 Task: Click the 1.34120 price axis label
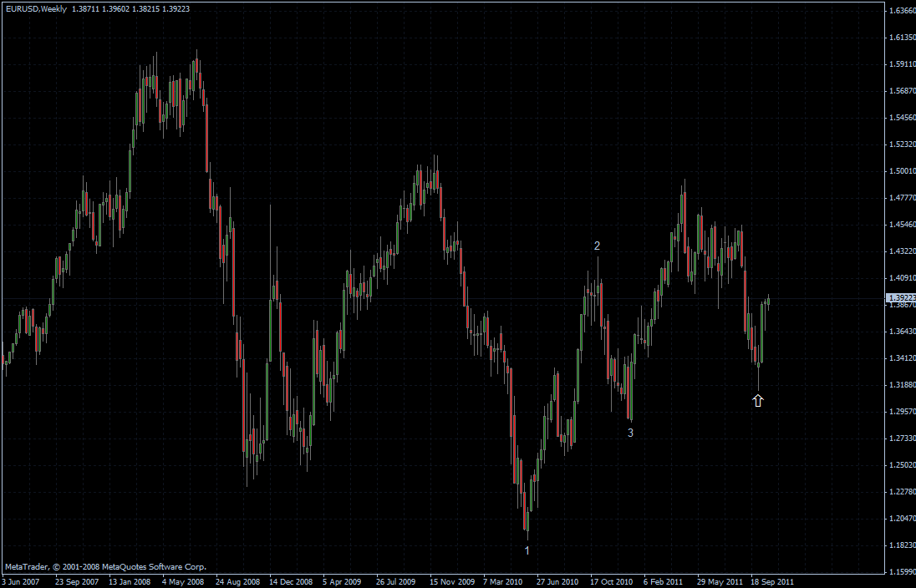pos(903,358)
